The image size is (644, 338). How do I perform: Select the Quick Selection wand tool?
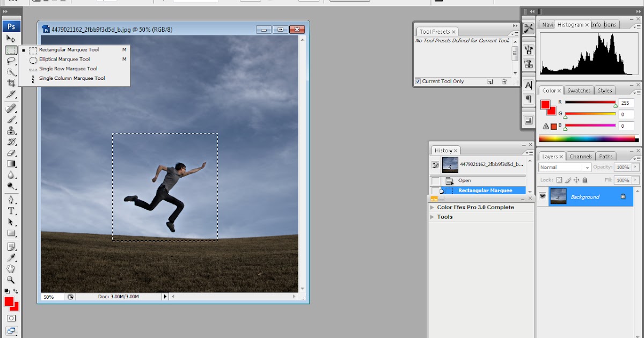pos(11,72)
